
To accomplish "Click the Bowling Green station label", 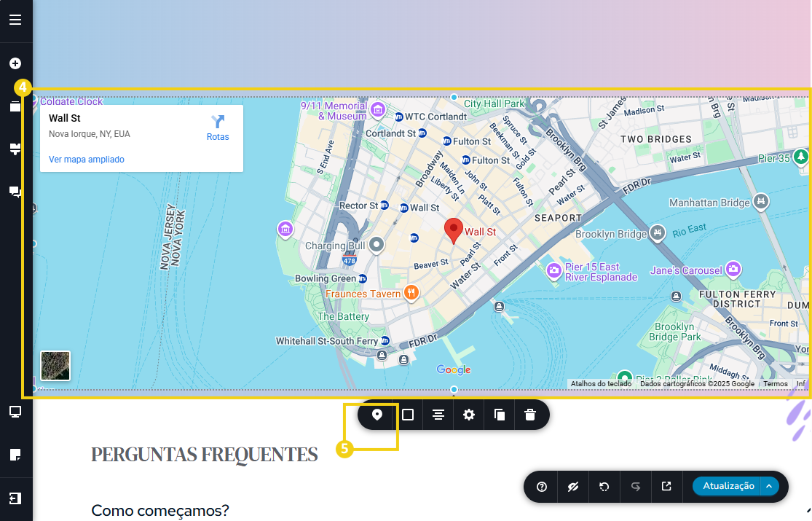I will pos(326,278).
